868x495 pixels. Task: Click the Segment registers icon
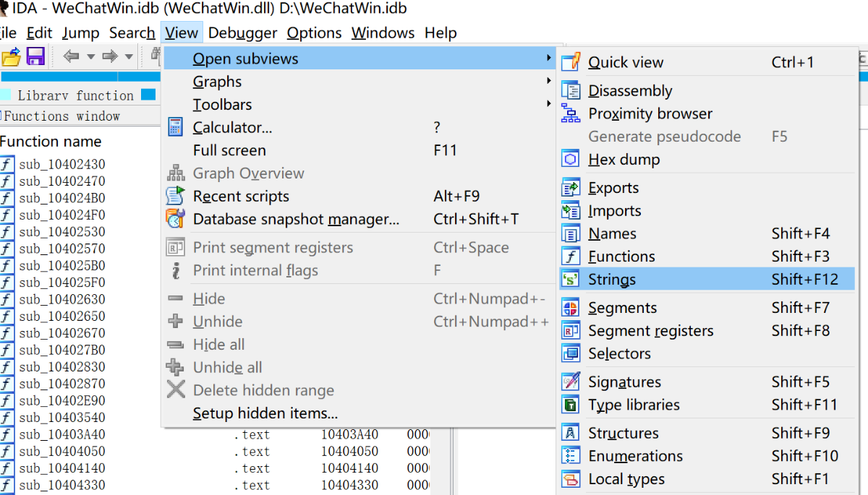tap(571, 331)
